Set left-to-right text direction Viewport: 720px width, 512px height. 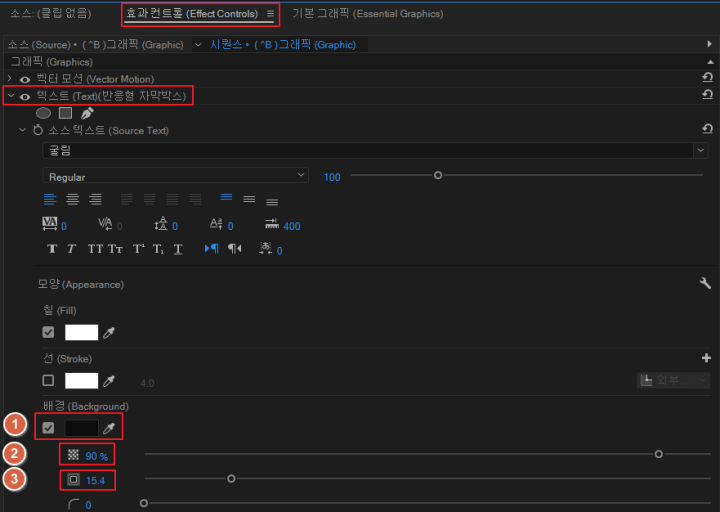pos(212,248)
